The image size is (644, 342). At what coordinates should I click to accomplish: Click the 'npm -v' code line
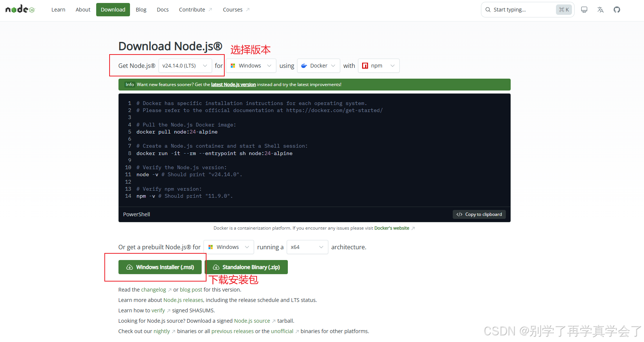185,196
